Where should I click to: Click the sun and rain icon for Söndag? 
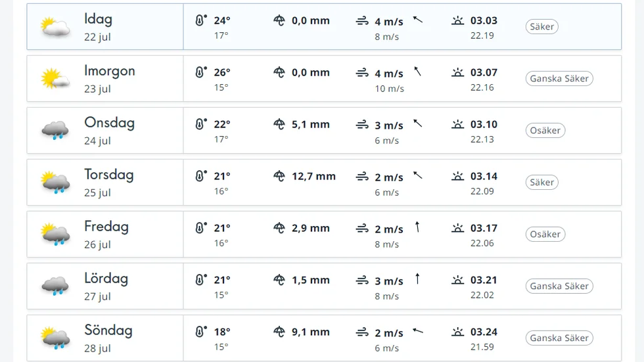tap(55, 338)
